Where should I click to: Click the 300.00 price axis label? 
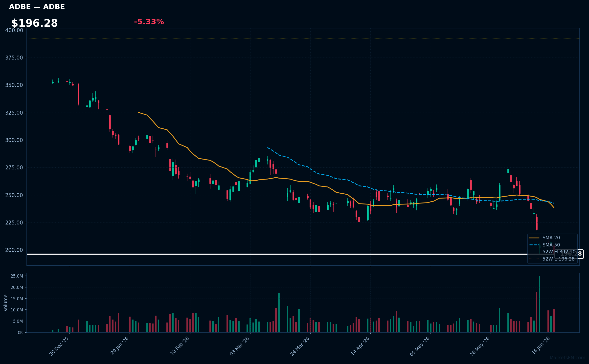tap(14, 140)
